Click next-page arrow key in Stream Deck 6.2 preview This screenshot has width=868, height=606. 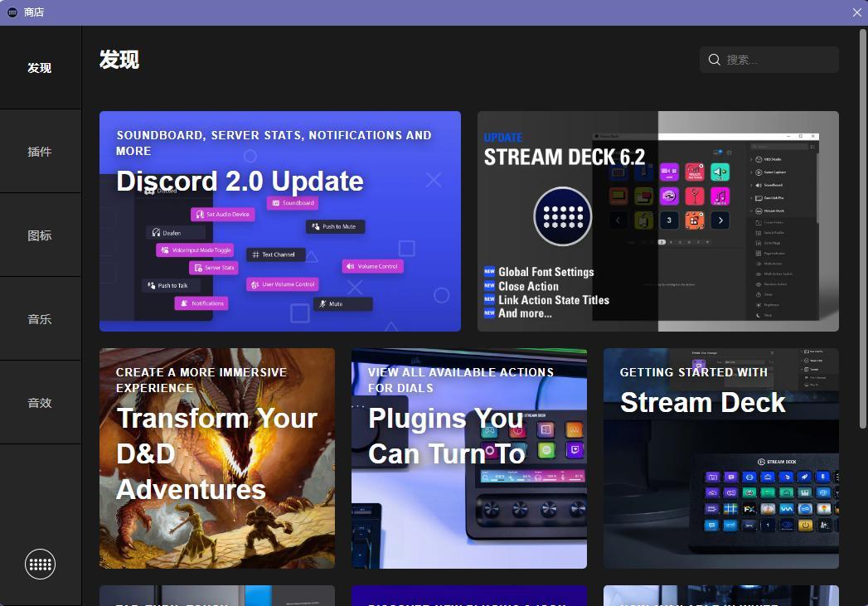[720, 221]
